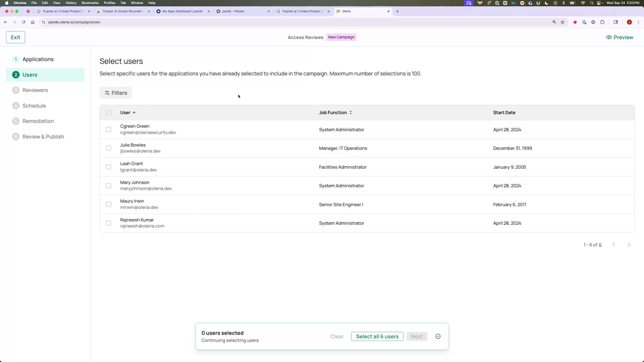Click the bookmark star in the address bar

tap(562, 22)
